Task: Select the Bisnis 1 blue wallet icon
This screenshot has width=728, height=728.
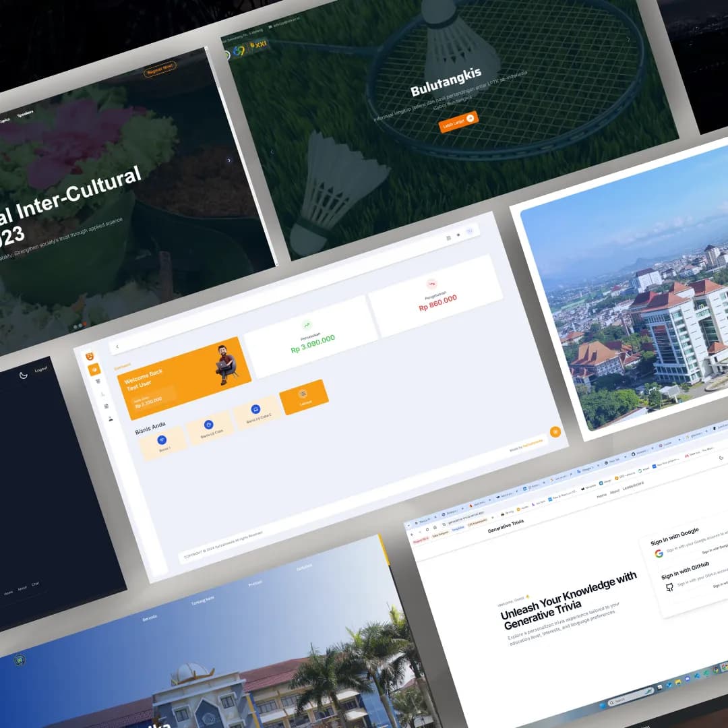Action: [x=162, y=440]
